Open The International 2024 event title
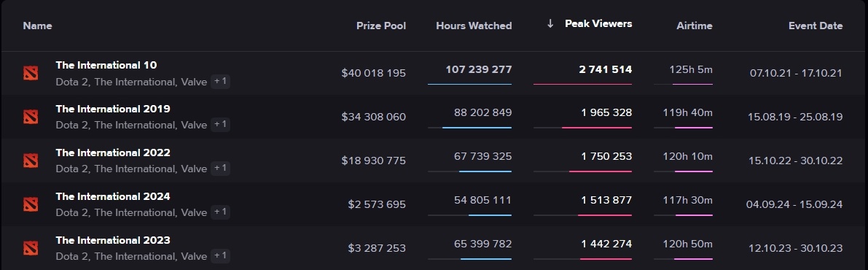868x270 pixels. [113, 196]
